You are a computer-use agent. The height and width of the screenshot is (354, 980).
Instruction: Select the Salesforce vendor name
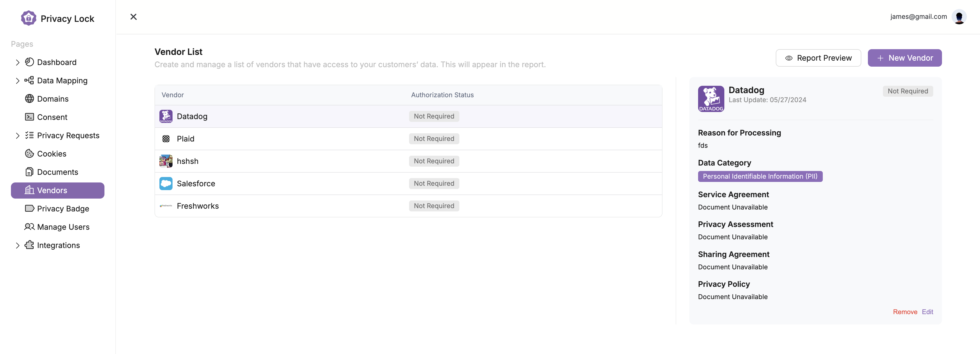[x=196, y=184]
